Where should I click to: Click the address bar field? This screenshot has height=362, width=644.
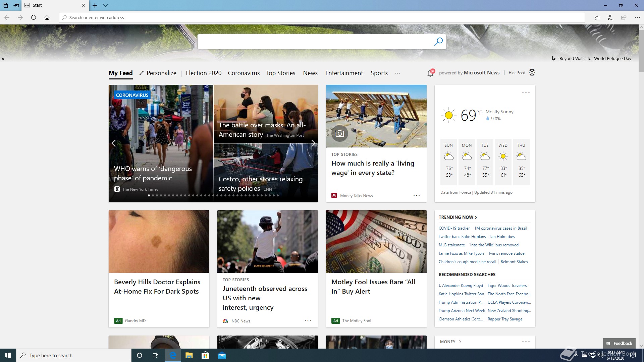322,17
